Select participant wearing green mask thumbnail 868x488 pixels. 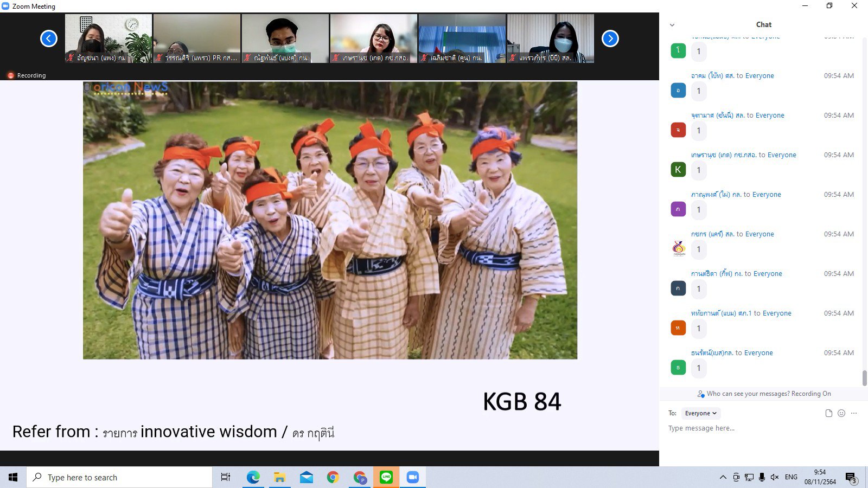tap(285, 38)
